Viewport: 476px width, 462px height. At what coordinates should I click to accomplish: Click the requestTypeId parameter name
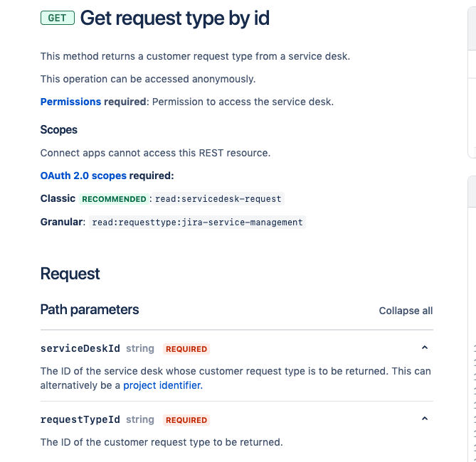(x=80, y=419)
